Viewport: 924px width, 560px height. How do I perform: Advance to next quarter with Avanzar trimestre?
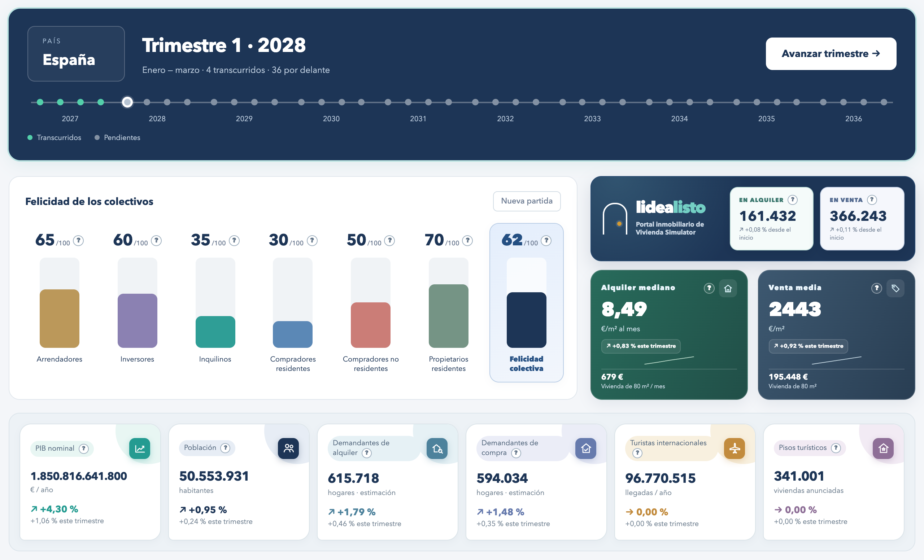click(x=831, y=54)
